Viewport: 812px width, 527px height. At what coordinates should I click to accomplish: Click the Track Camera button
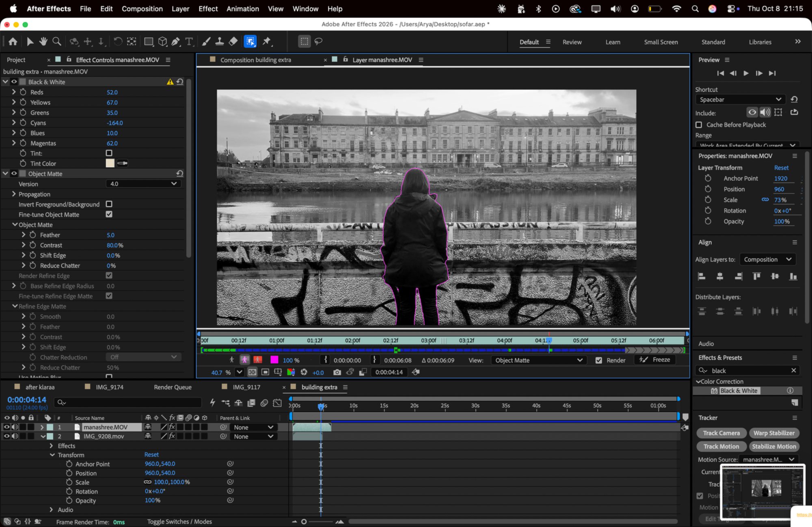[721, 433]
